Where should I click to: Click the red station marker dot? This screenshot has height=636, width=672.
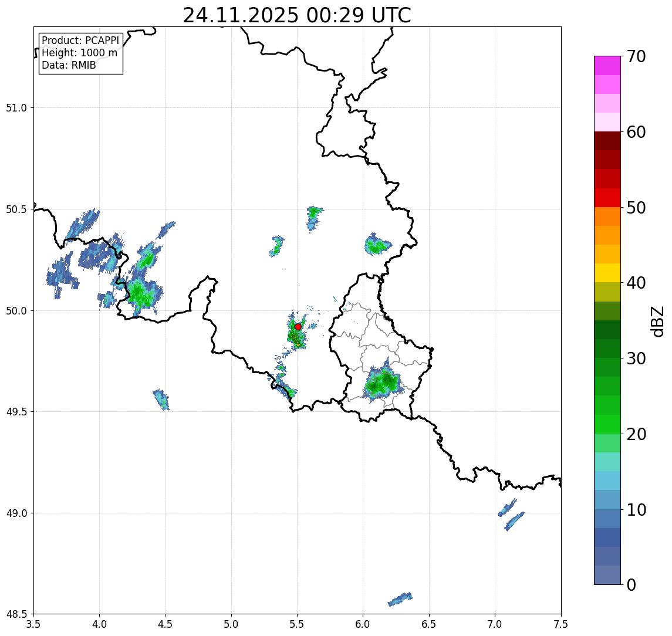pyautogui.click(x=298, y=327)
